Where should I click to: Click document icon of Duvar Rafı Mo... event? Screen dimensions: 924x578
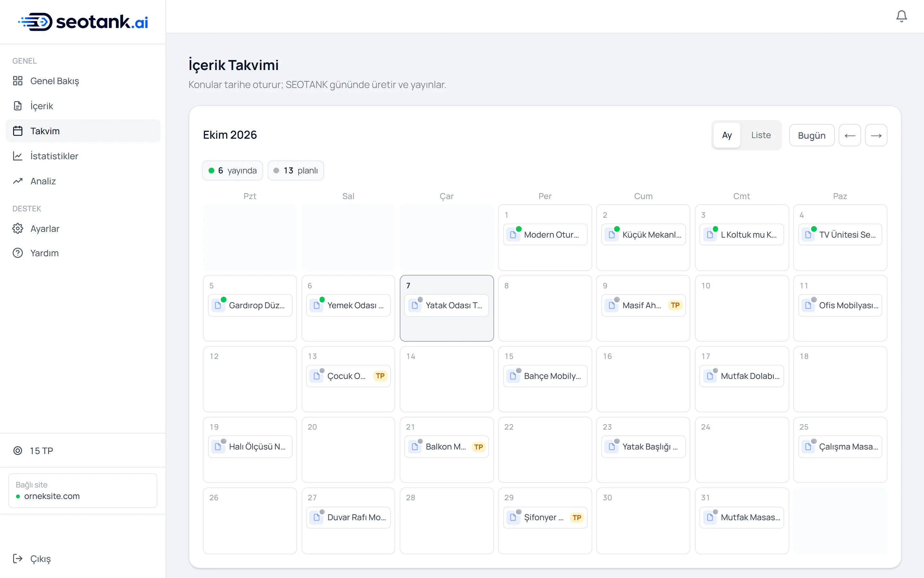[x=317, y=518]
